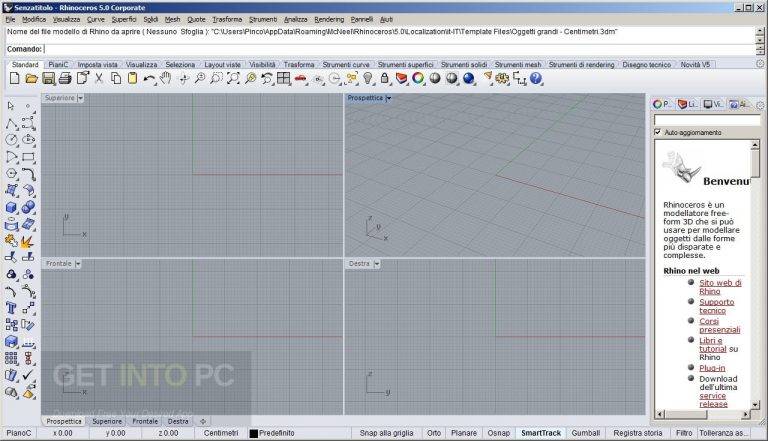The image size is (768, 441).
Task: Open the Predefinito layer selector in status bar
Action: [277, 433]
